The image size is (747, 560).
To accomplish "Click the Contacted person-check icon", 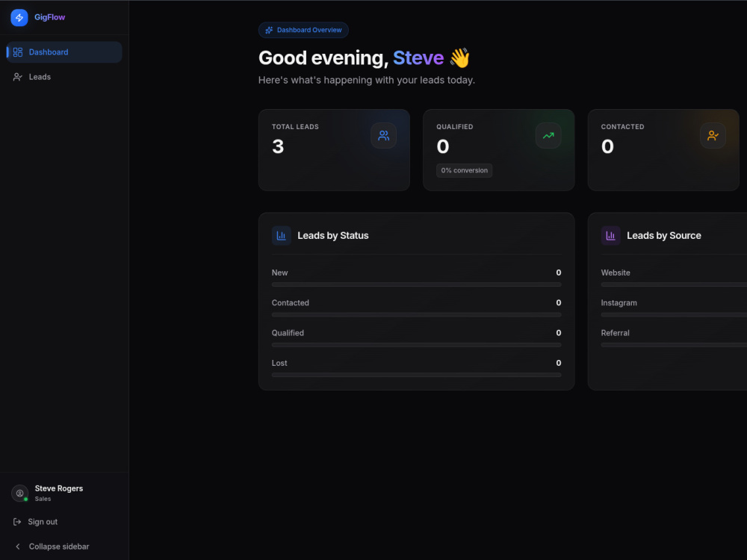I will coord(713,136).
